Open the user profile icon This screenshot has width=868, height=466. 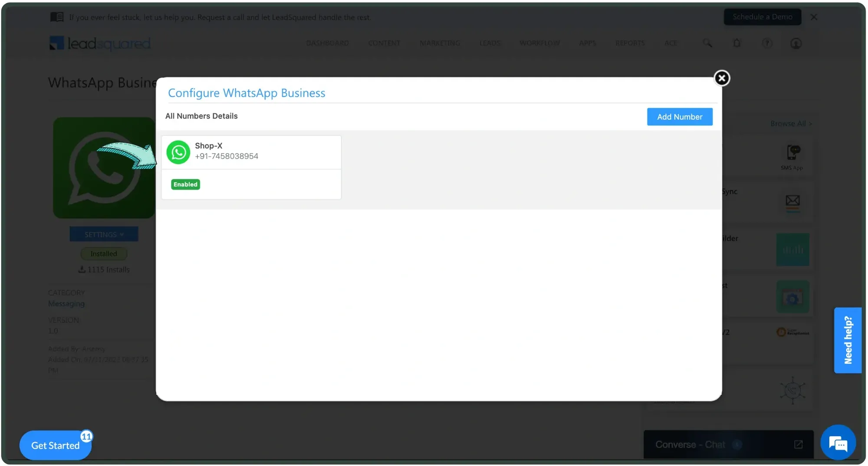[x=796, y=43]
